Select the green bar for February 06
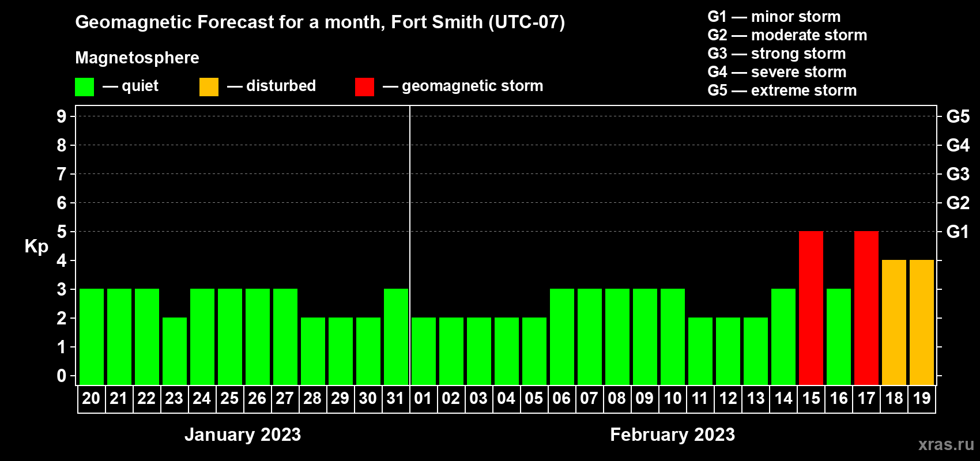This screenshot has width=980, height=461. click(561, 337)
